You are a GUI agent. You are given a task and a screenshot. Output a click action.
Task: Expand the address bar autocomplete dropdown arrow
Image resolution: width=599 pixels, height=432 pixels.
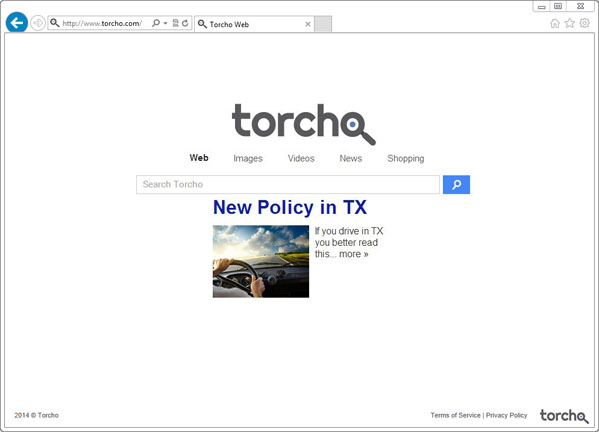(165, 23)
